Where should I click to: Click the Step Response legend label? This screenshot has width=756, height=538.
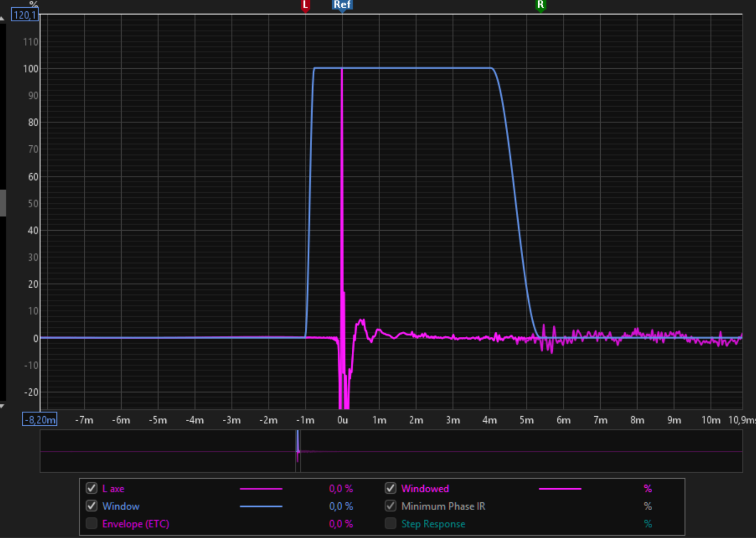433,524
